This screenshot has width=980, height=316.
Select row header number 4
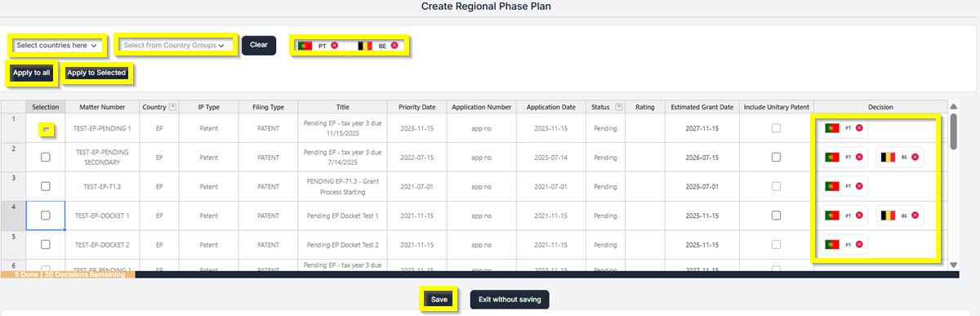coord(13,216)
